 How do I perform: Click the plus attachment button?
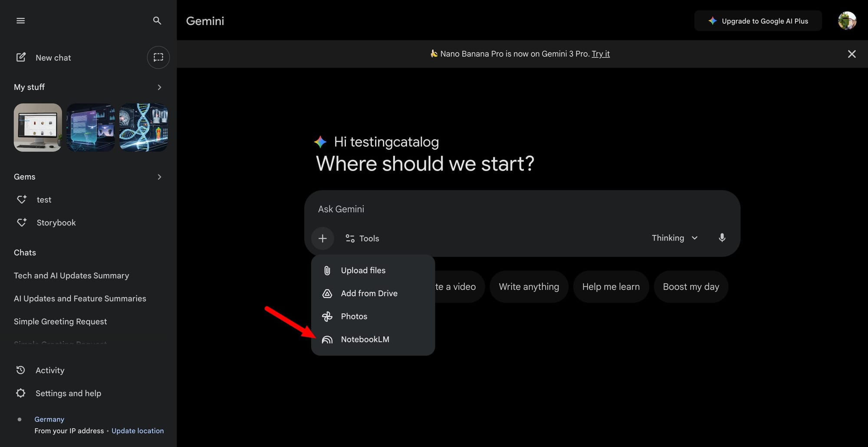pos(322,238)
